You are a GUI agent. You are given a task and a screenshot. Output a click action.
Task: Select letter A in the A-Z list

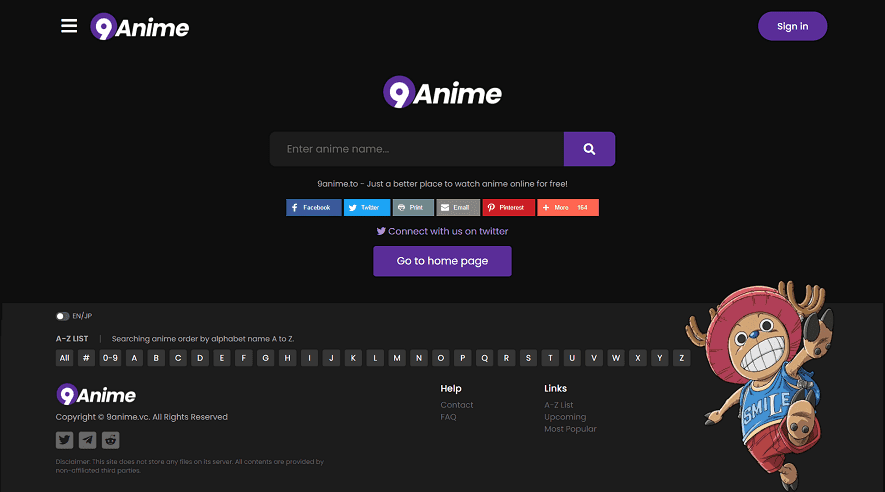[x=134, y=358]
